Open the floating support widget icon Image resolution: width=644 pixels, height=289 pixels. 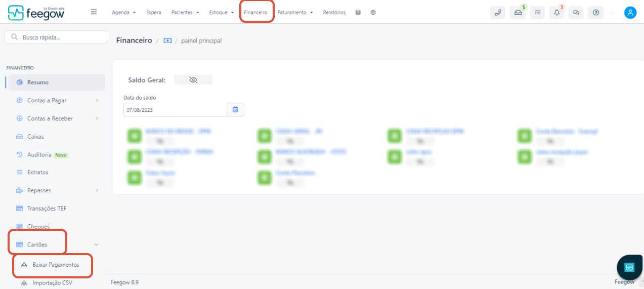(x=629, y=267)
